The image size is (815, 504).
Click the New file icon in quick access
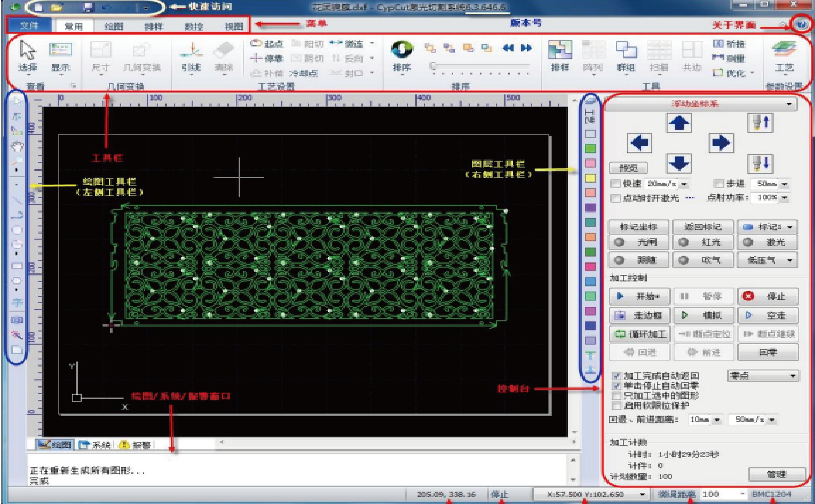click(39, 8)
